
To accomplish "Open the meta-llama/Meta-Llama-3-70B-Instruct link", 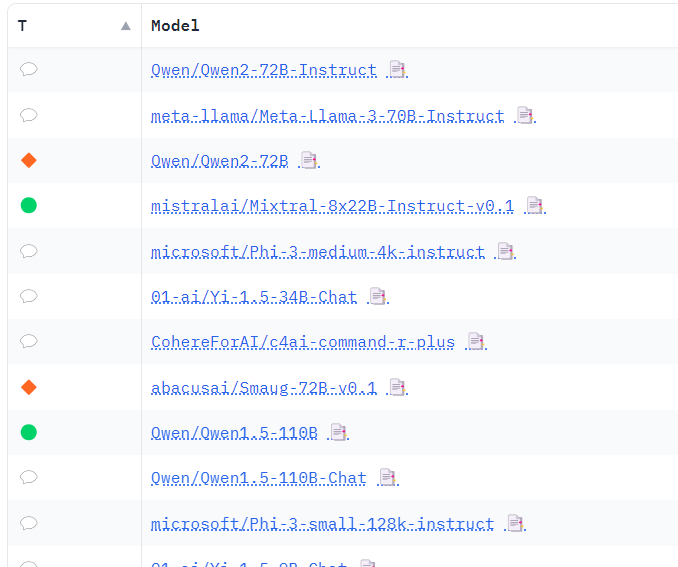I will [x=327, y=116].
